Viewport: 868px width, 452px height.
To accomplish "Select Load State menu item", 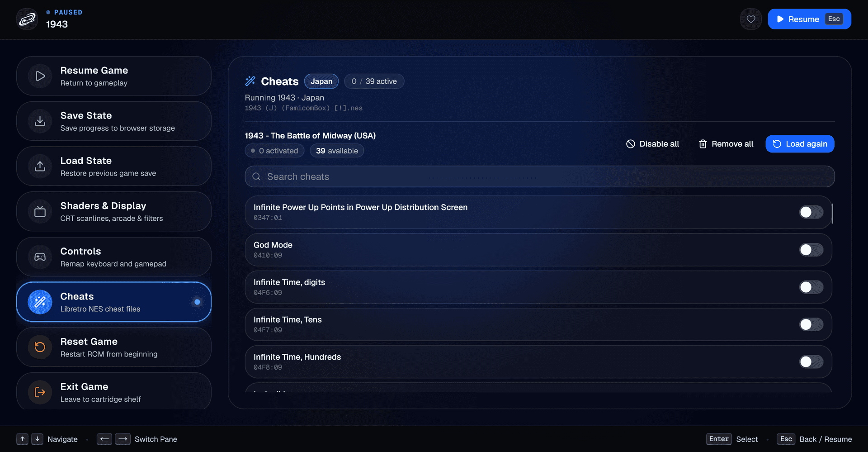I will click(x=114, y=166).
